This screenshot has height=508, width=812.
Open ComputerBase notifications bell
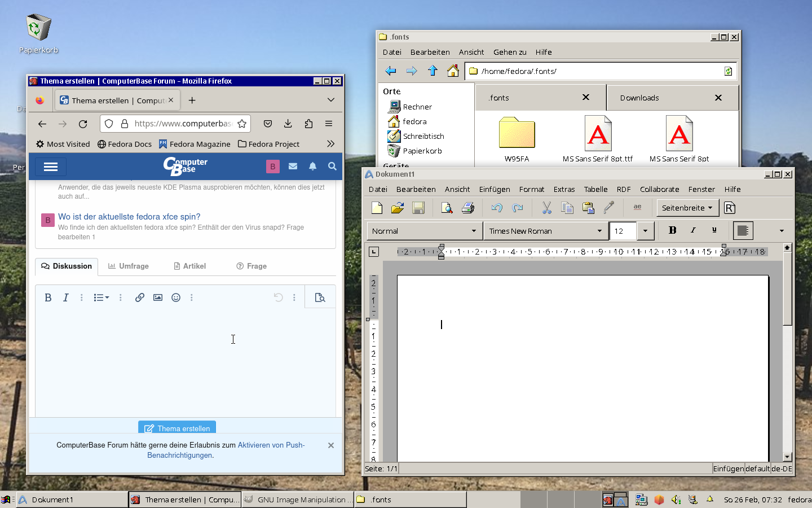click(312, 167)
